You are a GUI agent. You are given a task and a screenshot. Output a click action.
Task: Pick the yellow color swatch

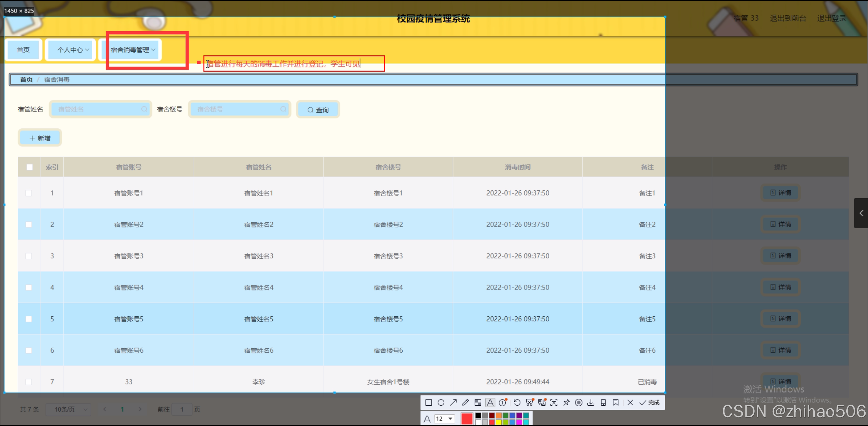[499, 422]
